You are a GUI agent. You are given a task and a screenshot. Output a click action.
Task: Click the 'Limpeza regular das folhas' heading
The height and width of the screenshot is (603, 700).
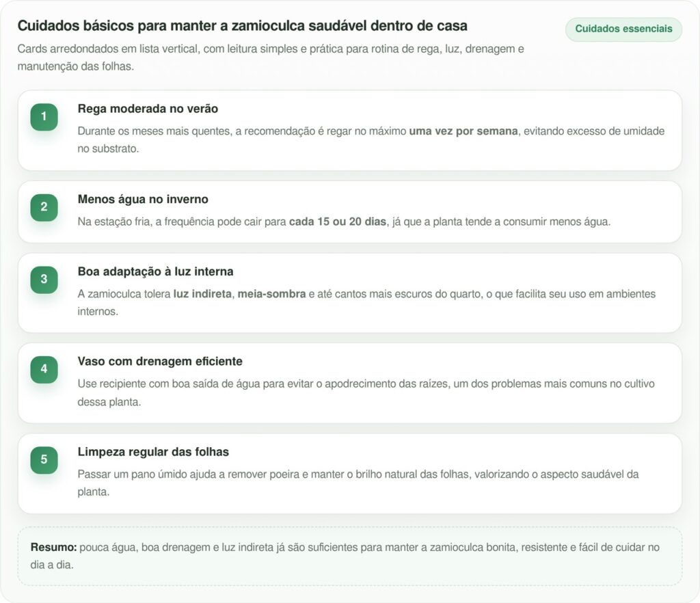click(153, 453)
